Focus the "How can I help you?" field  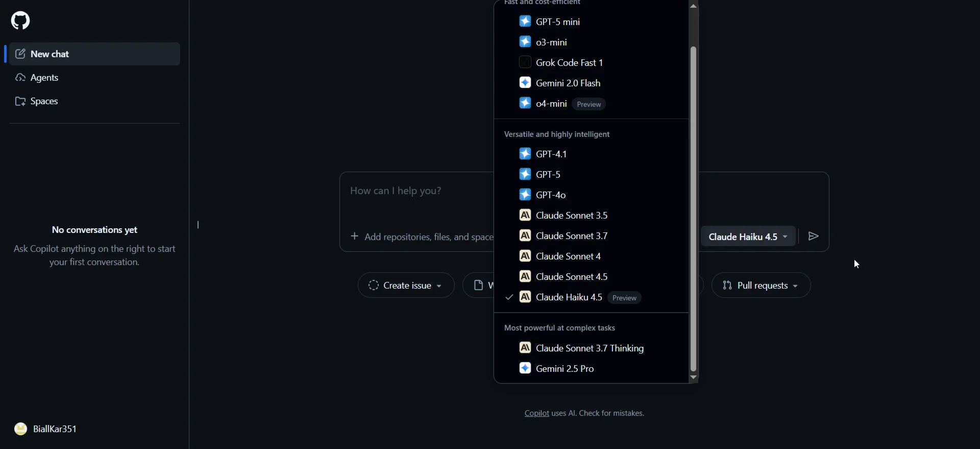point(416,191)
